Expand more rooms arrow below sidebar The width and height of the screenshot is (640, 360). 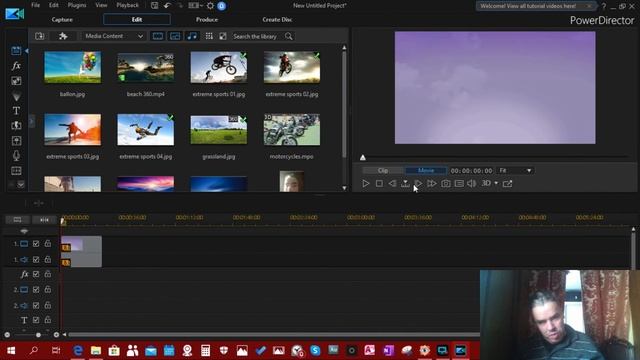click(20, 184)
